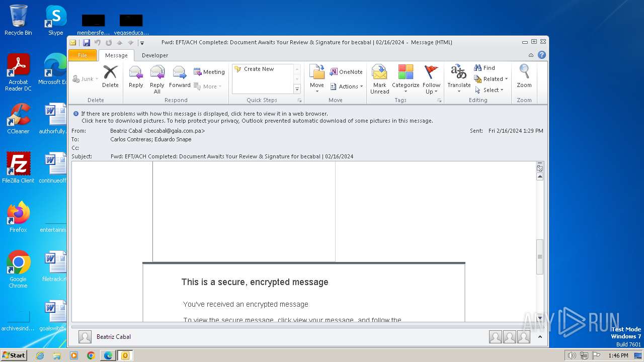644x362 pixels.
Task: Launch Firefox from desktop
Action: point(18,217)
